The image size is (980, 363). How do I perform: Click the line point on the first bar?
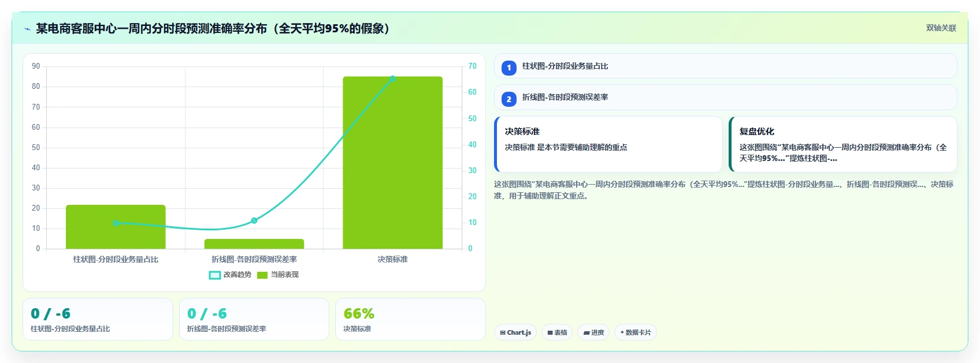coord(116,223)
